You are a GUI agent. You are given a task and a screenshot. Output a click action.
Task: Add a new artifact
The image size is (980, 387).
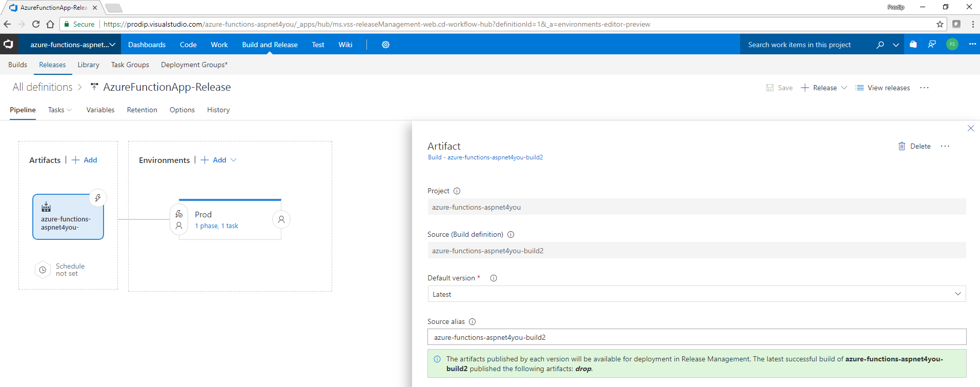(85, 160)
